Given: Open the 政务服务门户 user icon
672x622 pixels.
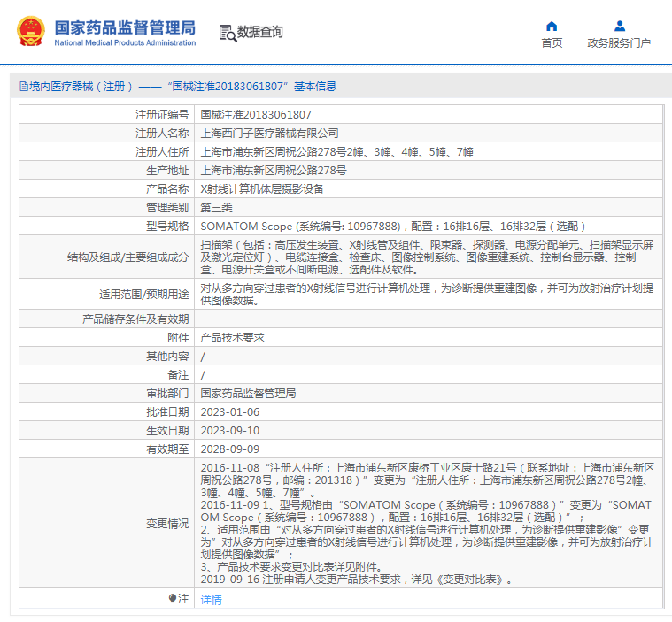Looking at the screenshot, I should [x=619, y=27].
